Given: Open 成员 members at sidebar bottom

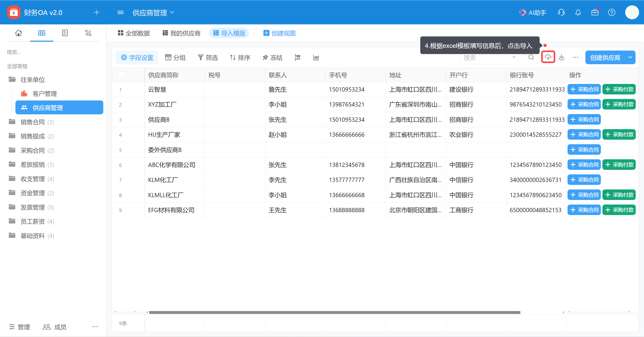Looking at the screenshot, I should click(x=55, y=327).
